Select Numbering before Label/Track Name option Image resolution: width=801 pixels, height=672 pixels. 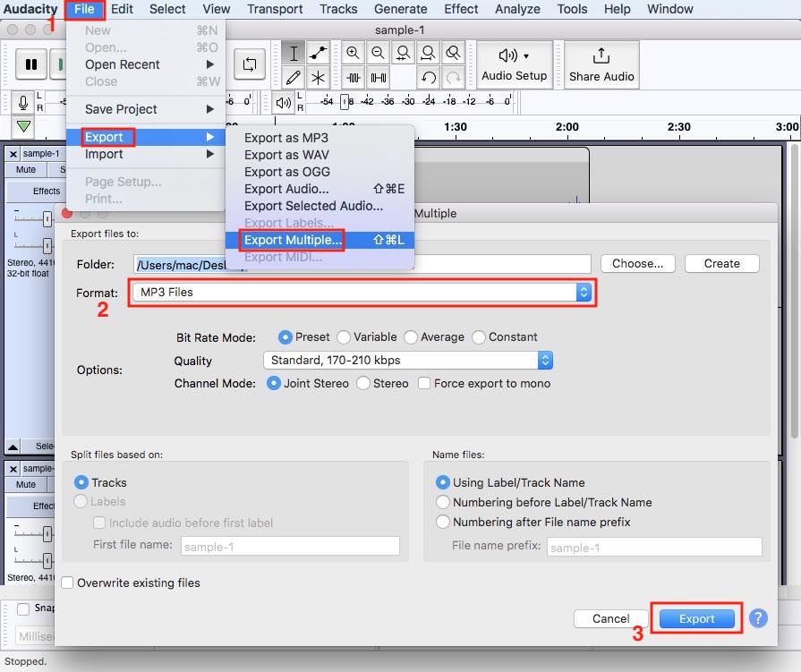coord(442,503)
